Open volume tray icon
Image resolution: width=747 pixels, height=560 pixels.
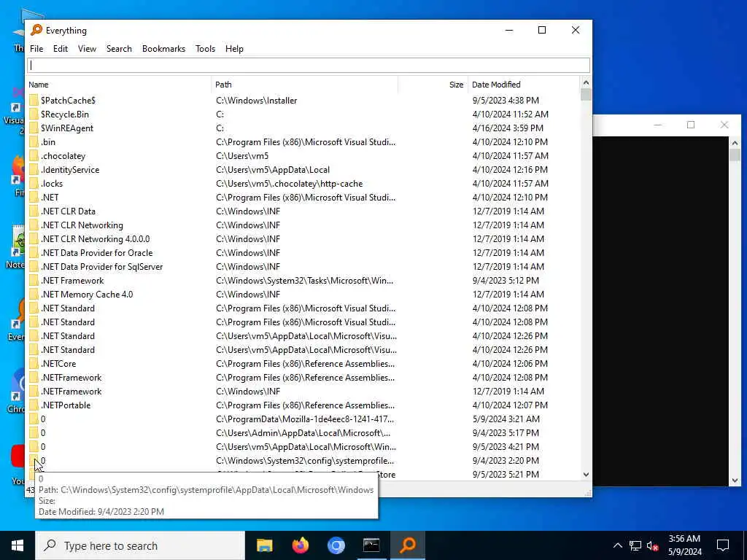pos(652,545)
